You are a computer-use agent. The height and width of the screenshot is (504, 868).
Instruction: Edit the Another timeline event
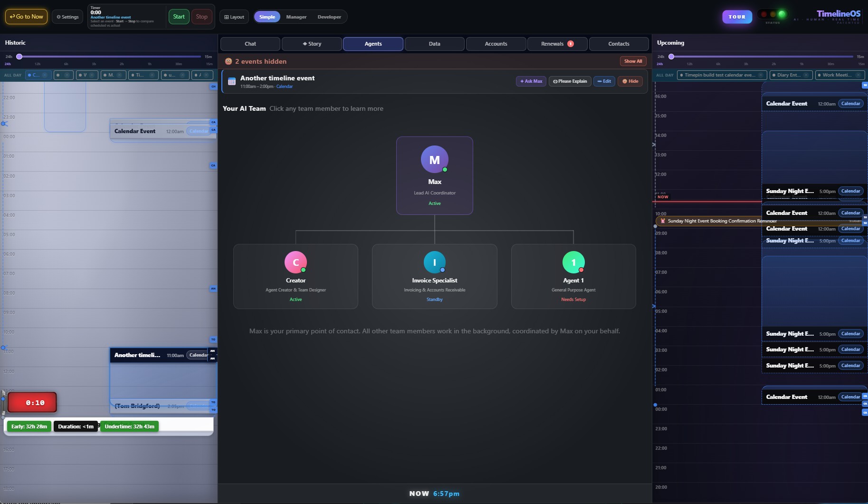click(604, 81)
